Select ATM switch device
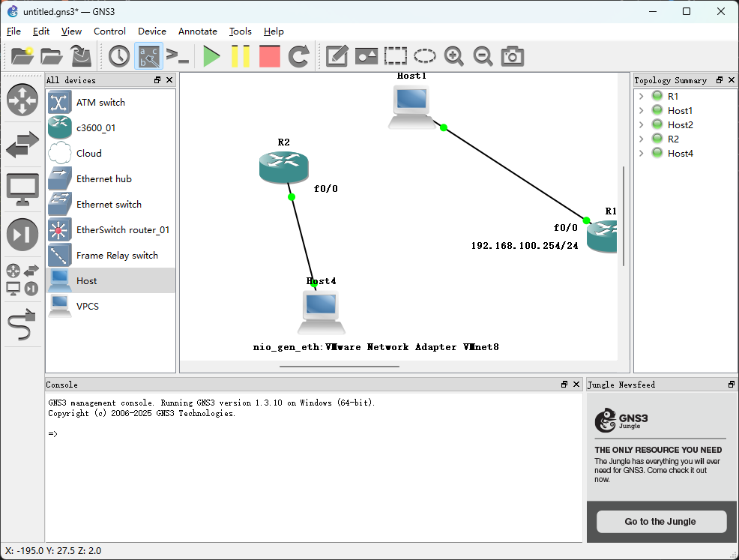 (111, 102)
